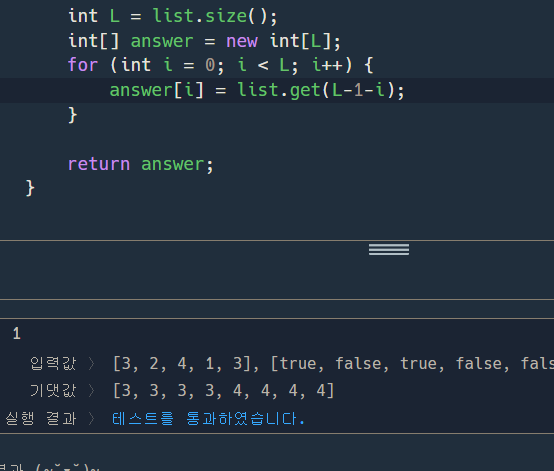Click result message '테스트를 통과하였습니다.'

click(208, 419)
